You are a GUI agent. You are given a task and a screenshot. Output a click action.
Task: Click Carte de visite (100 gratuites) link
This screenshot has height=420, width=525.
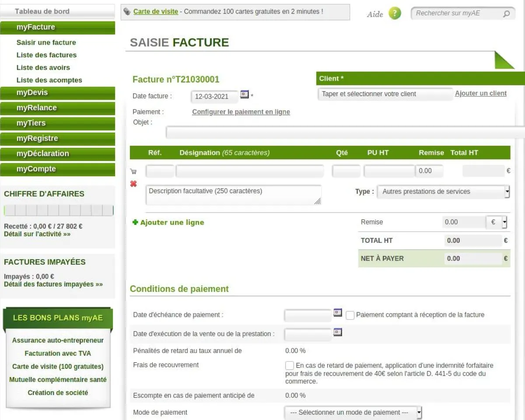pyautogui.click(x=58, y=367)
